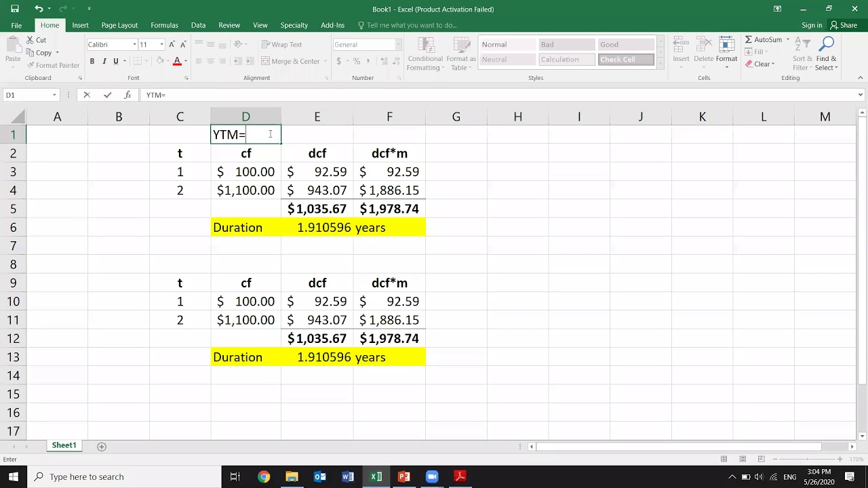
Task: Open the font name dropdown
Action: click(x=134, y=45)
